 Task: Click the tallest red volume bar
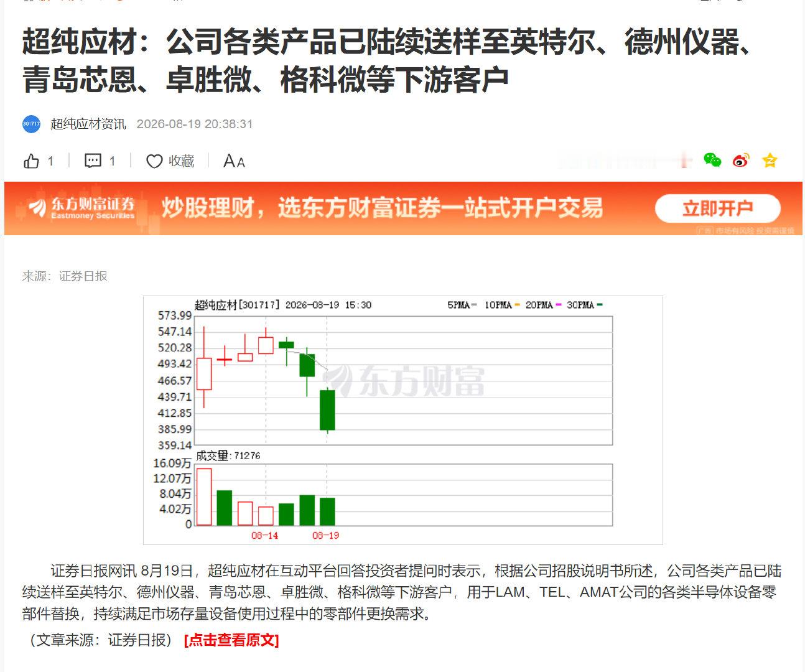[204, 497]
